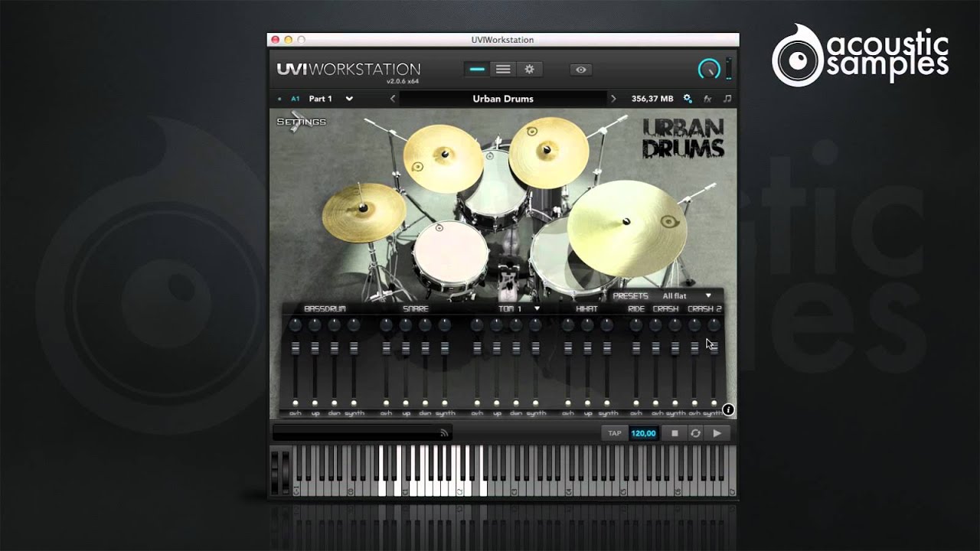Open the fx effects page

coord(707,99)
